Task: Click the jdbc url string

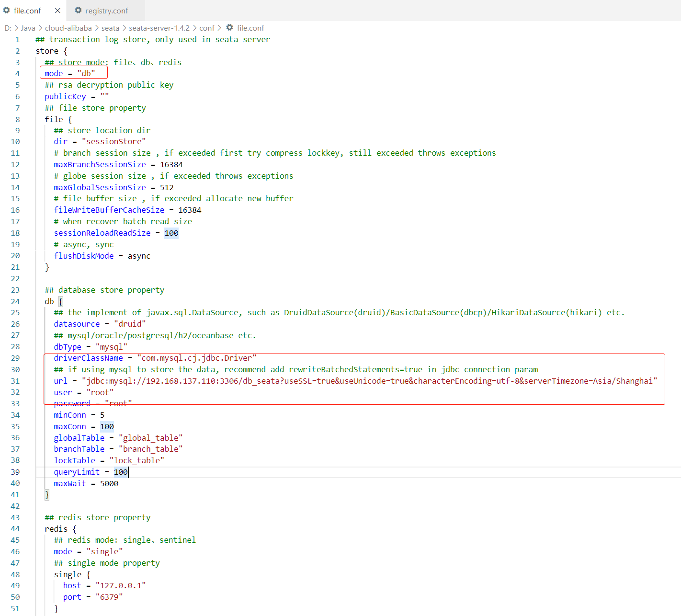Action: point(370,381)
